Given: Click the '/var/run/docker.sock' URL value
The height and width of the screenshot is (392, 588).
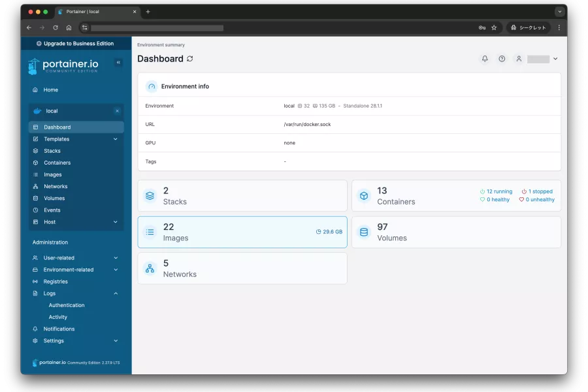Looking at the screenshot, I should coord(307,124).
